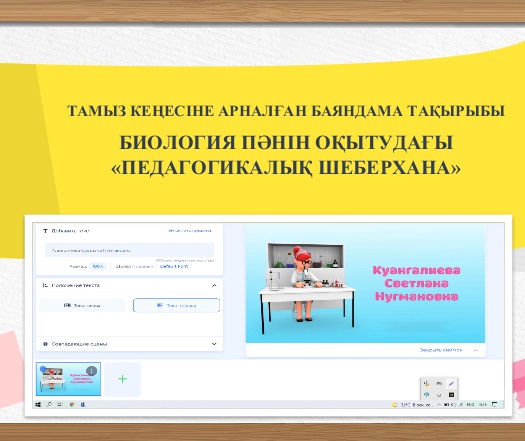This screenshot has width=525, height=441.
Task: Click the title line «ПЕДАГОГИКАЛЫҚ ШЕБЕРХАНА»
Action: click(286, 167)
